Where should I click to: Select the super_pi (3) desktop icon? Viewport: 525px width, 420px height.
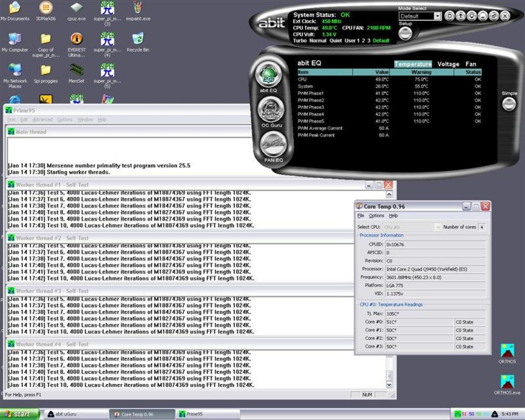107,13
